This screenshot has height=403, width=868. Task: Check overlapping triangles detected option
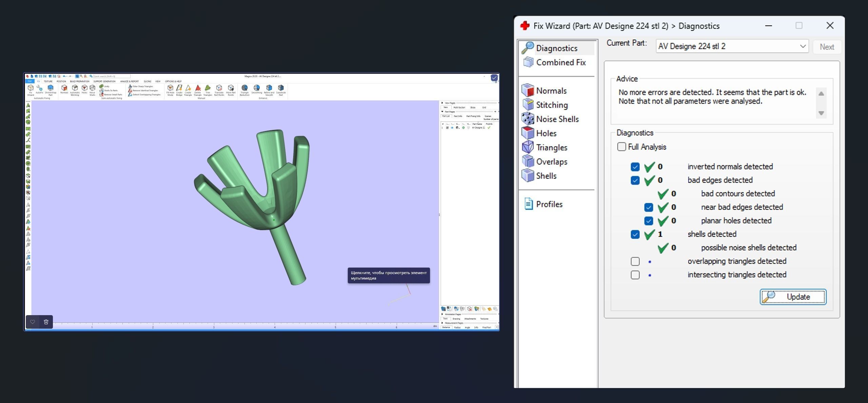click(x=635, y=262)
